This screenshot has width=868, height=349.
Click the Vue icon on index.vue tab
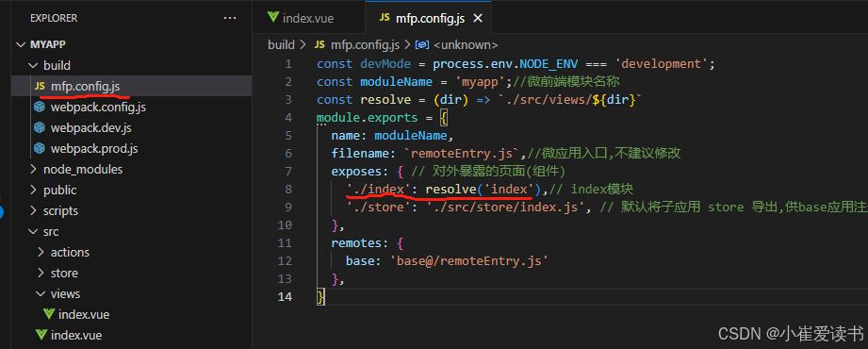point(272,17)
